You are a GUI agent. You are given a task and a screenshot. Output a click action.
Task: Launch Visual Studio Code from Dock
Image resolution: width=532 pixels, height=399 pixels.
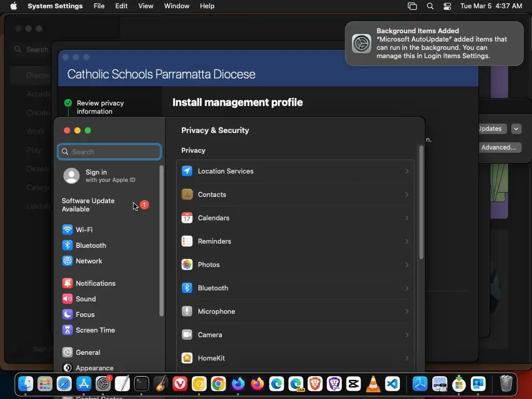392,384
